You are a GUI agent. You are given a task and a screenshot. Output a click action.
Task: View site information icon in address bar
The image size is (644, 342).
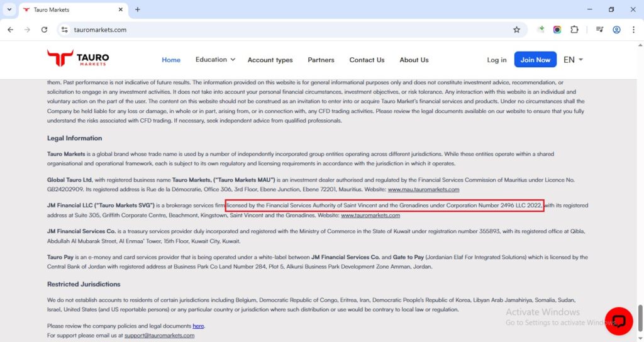(x=65, y=30)
